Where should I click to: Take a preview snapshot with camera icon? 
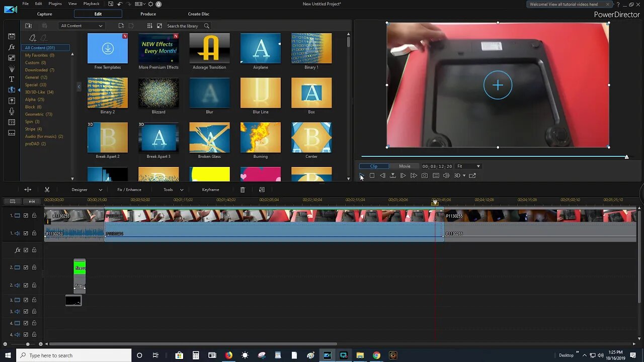425,175
